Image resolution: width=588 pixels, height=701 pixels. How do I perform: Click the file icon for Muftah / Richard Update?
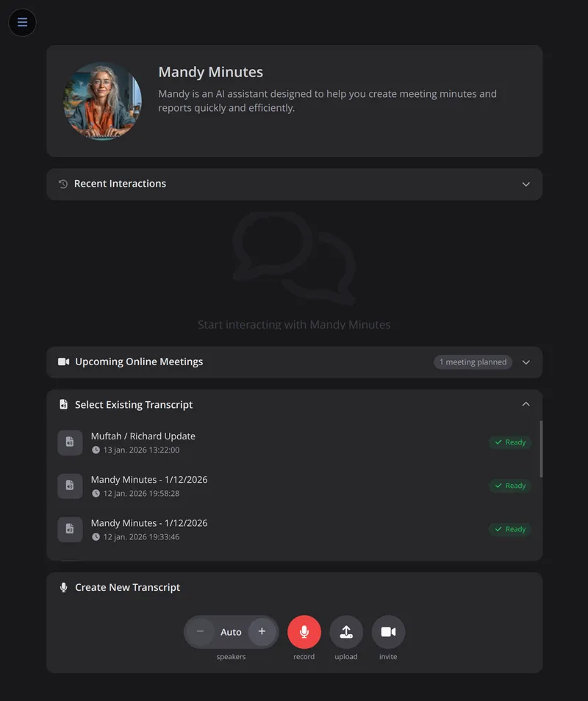pos(70,442)
